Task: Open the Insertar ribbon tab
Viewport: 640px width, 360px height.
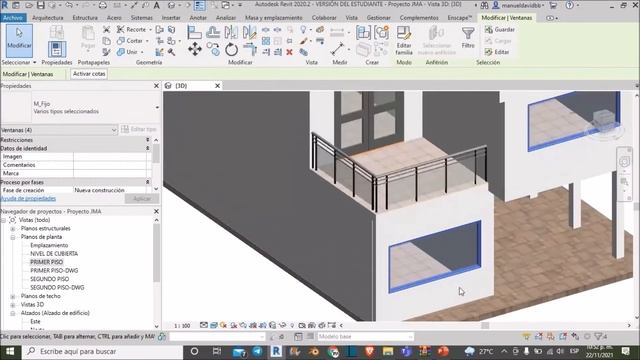Action: 171,18
